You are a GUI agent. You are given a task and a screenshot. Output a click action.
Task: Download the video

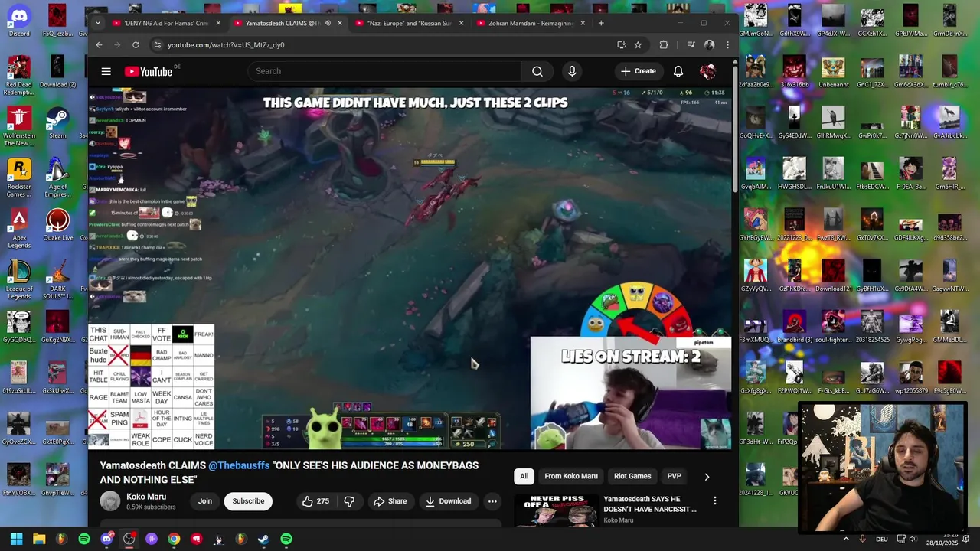click(448, 501)
